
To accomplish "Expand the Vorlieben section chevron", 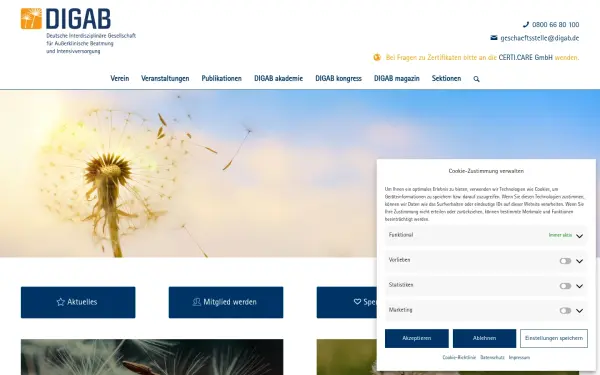I will click(579, 261).
